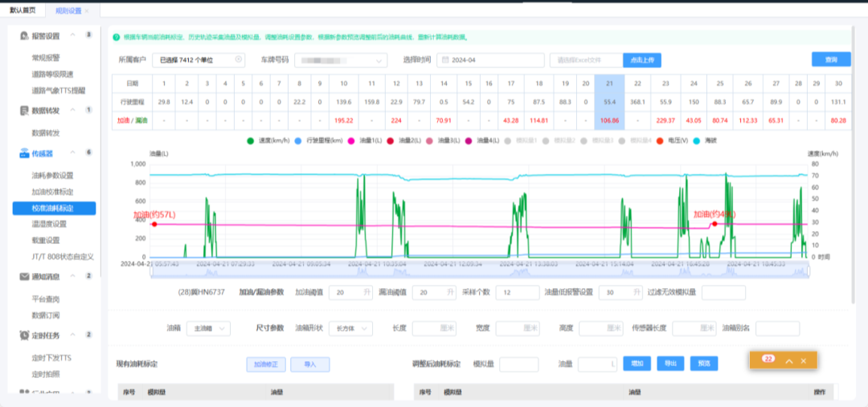
Task: Open the 车牌号码 dropdown
Action: 341,60
